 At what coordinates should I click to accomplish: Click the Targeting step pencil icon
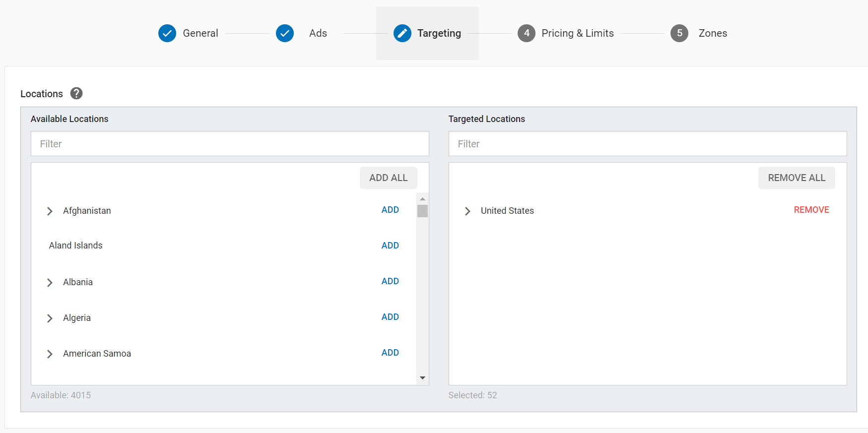pos(402,33)
